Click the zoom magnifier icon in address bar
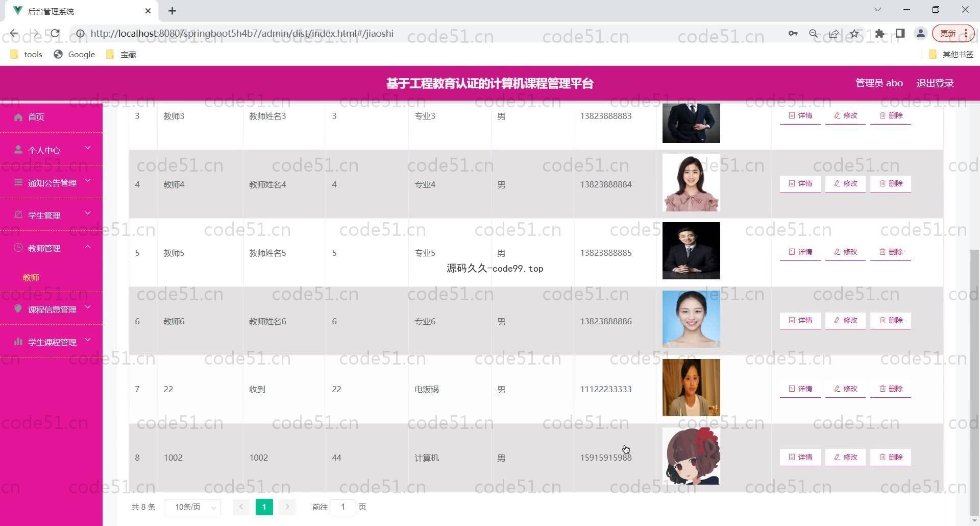 coord(814,34)
